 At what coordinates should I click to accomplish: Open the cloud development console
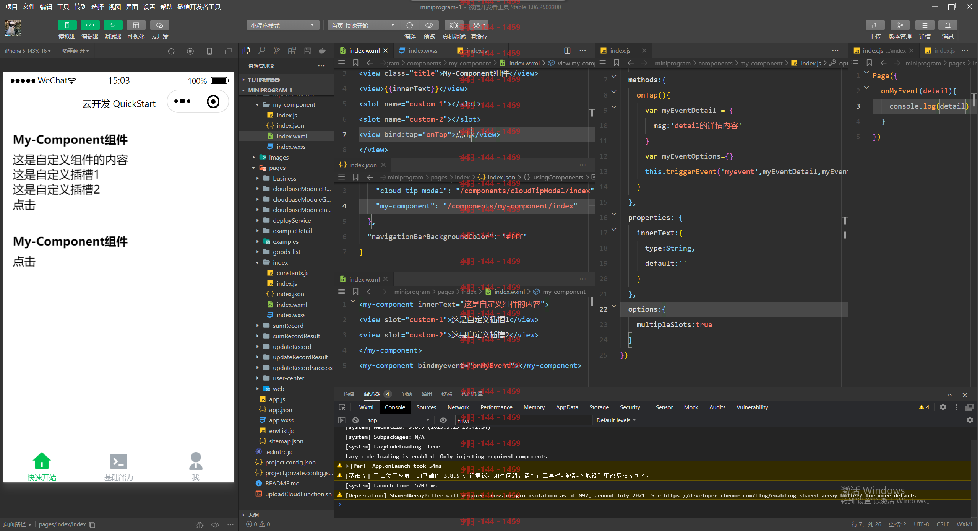click(159, 25)
